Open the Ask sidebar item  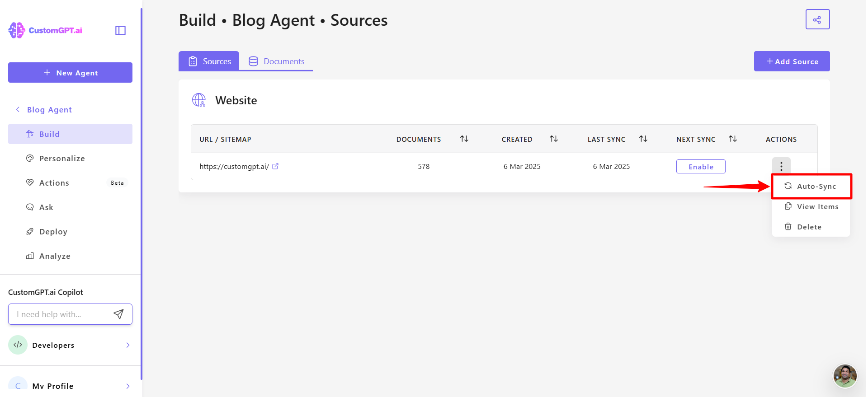[x=70, y=207]
